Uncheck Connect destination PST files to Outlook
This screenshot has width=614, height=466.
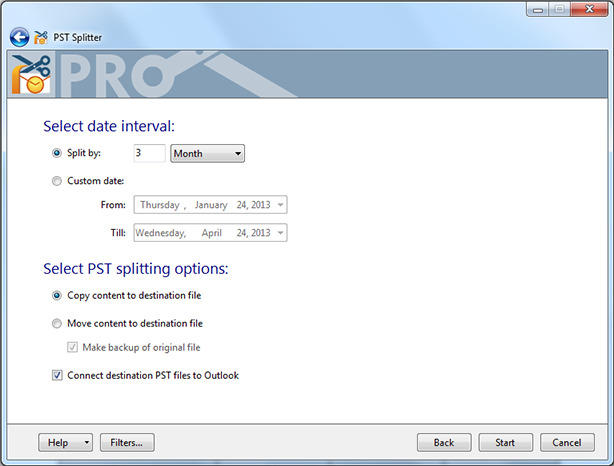point(57,375)
